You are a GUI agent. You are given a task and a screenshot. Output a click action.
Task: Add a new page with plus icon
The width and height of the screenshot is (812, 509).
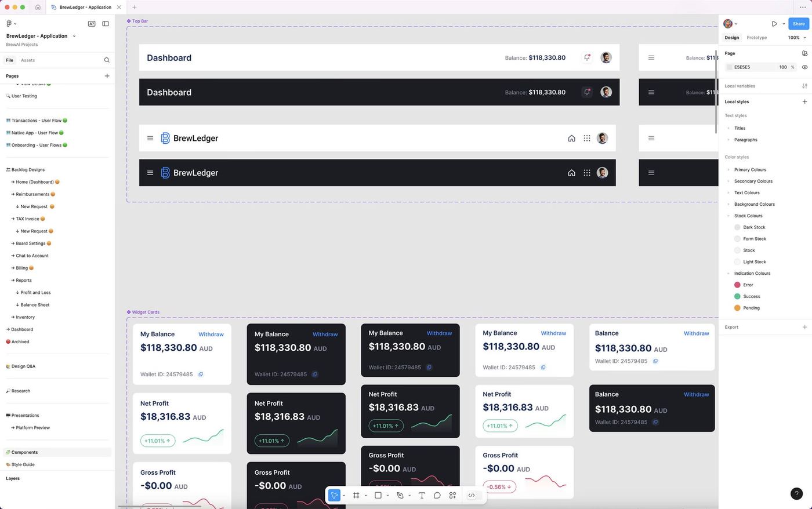click(107, 76)
